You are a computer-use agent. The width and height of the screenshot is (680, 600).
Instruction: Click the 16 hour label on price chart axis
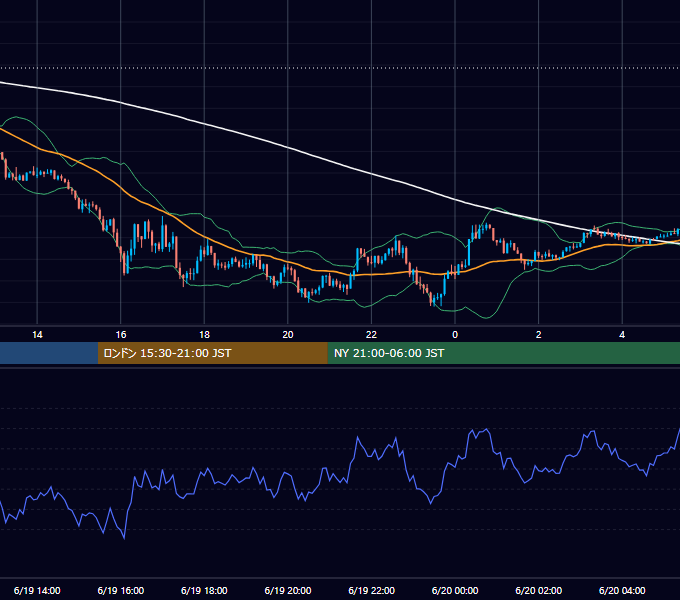click(121, 335)
